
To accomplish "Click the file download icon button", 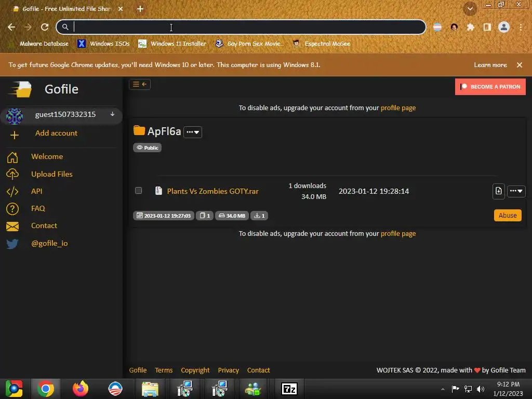I will click(498, 191).
